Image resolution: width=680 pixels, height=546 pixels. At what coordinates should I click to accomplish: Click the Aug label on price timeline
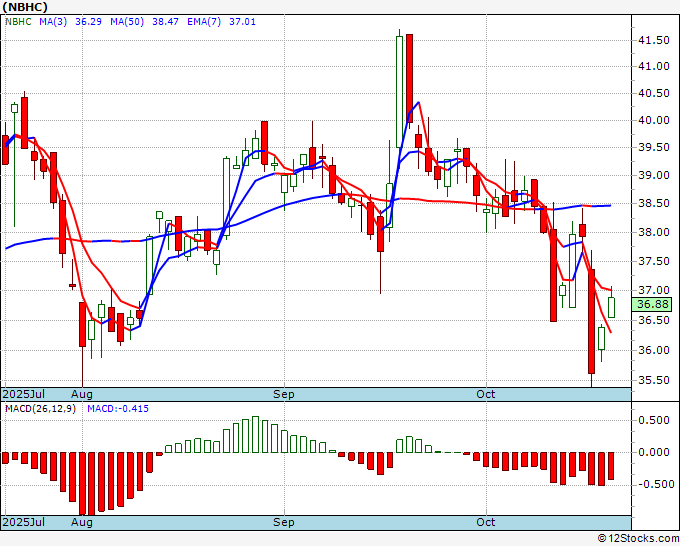(x=82, y=394)
